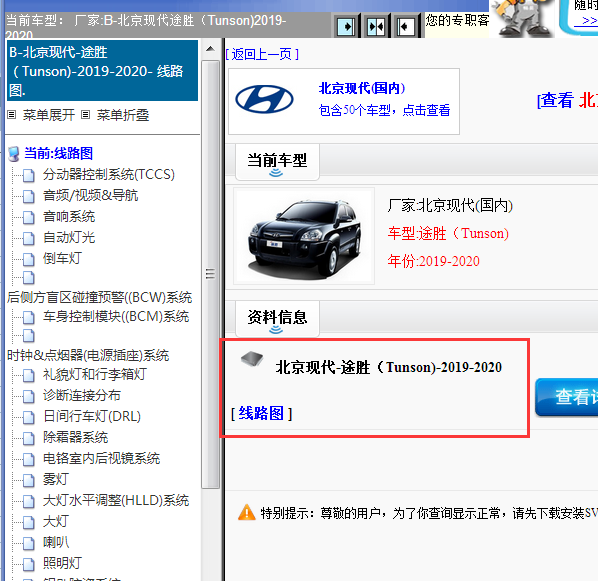
Task: Open 礼貌灯和行李箱灯 tree item
Action: (x=95, y=374)
